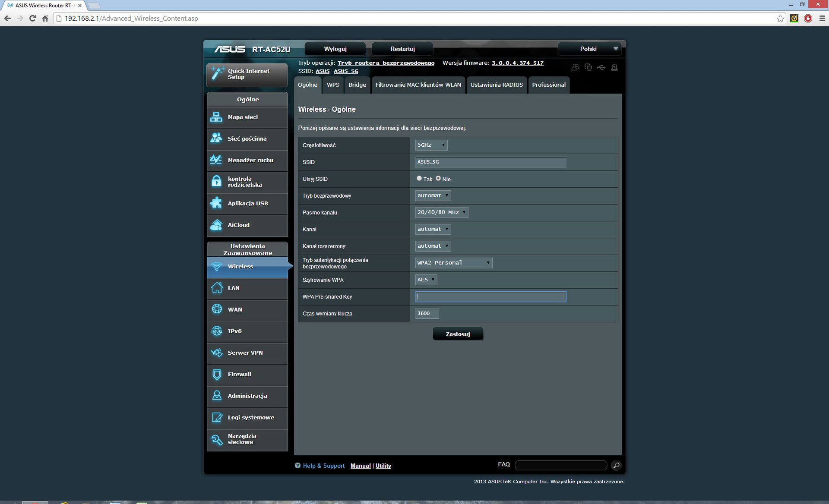Focus Czas wymiany klucza field
This screenshot has width=829, height=504.
427,313
